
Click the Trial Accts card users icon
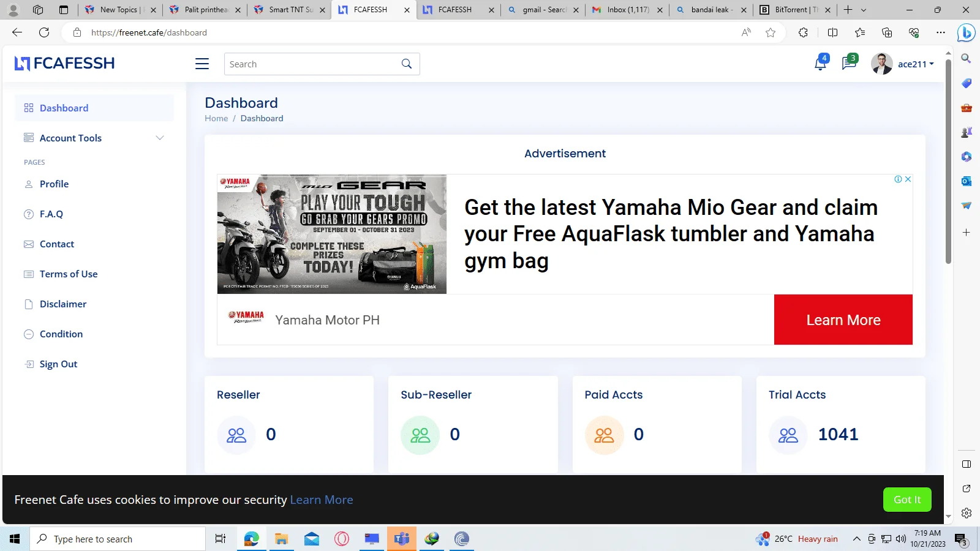[x=788, y=435]
